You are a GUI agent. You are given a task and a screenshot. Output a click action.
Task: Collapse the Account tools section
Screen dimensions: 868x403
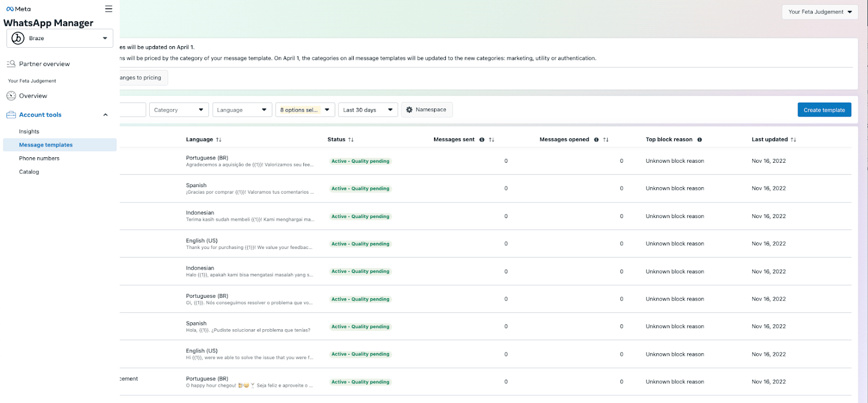point(105,115)
